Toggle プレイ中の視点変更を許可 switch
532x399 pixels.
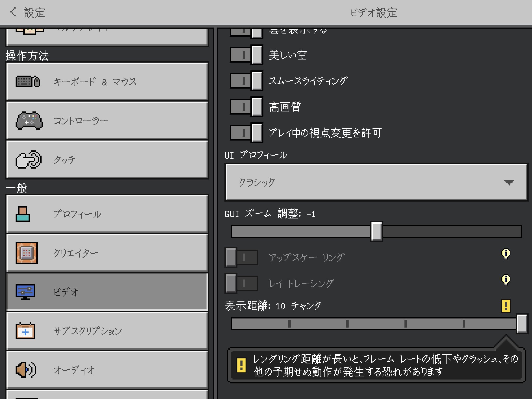pyautogui.click(x=246, y=133)
